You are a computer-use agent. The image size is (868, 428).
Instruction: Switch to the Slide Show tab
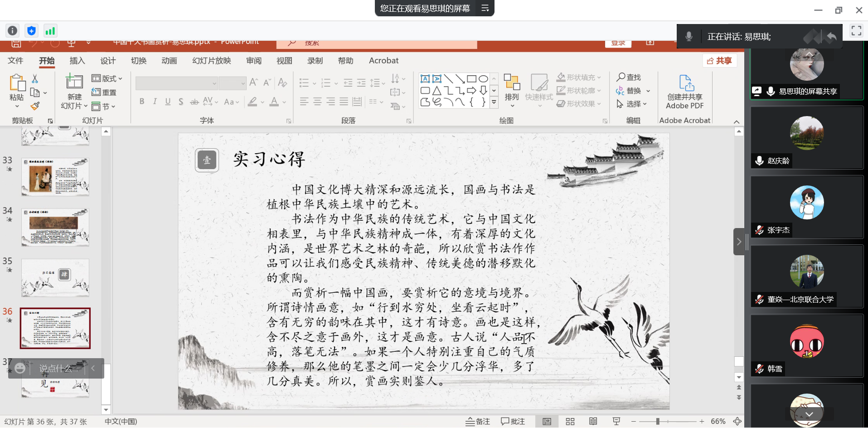211,61
